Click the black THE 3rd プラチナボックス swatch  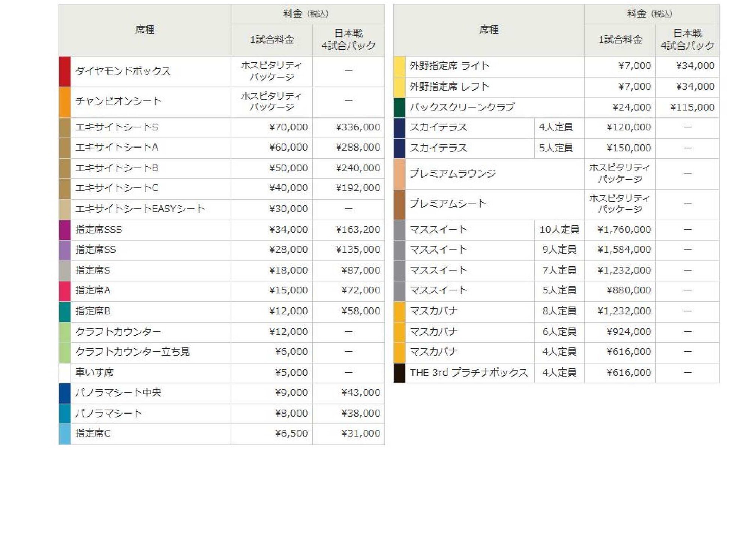coord(399,373)
